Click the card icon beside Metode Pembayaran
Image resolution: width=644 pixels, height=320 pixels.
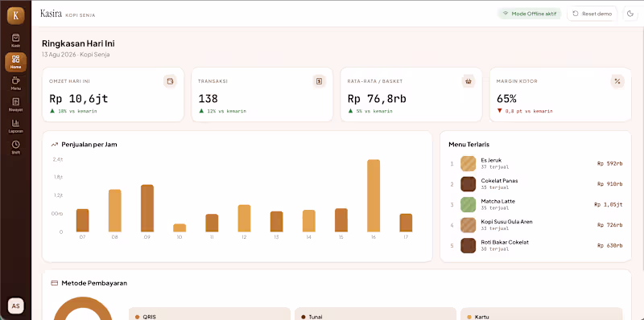click(54, 283)
